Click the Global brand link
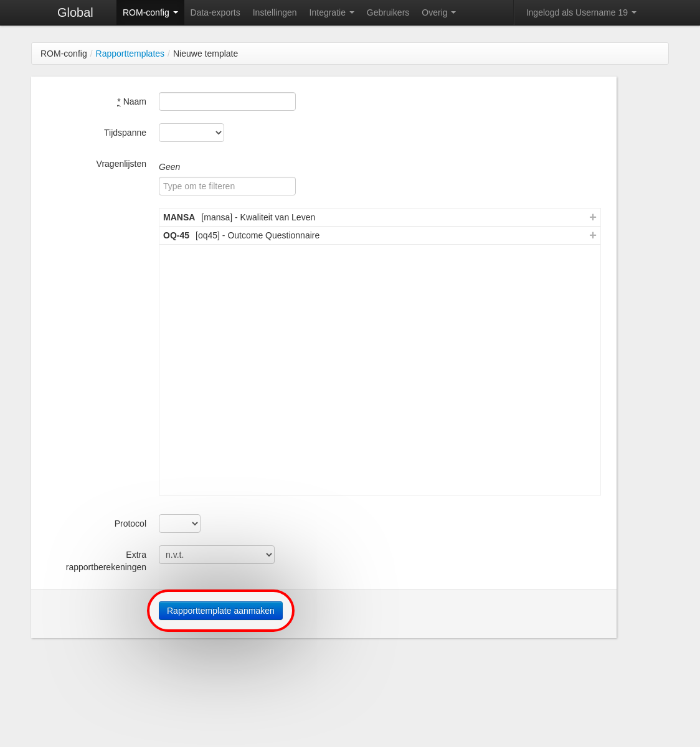700x747 pixels. [x=75, y=12]
